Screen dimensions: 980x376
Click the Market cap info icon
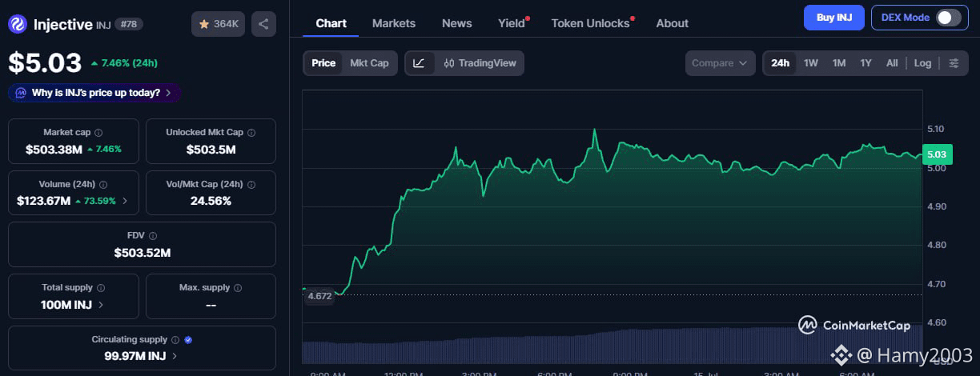coord(98,133)
